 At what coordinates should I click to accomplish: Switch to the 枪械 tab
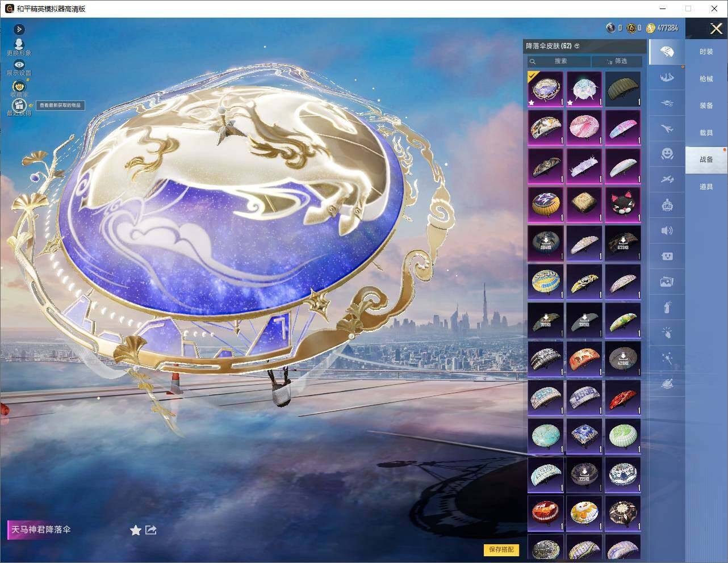[706, 79]
